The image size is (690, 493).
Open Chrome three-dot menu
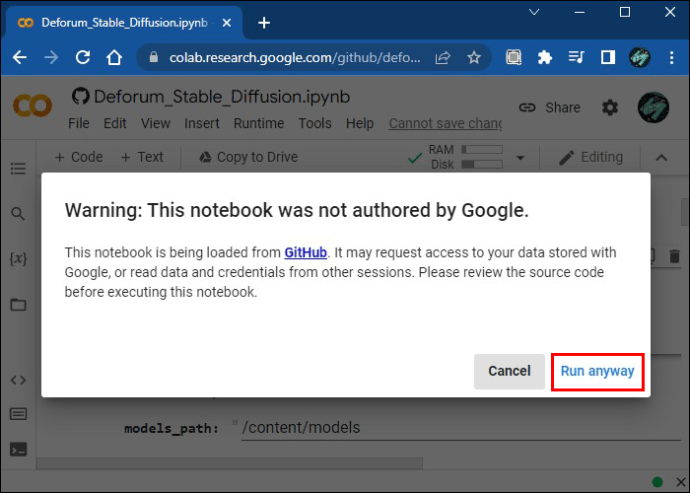click(x=672, y=58)
